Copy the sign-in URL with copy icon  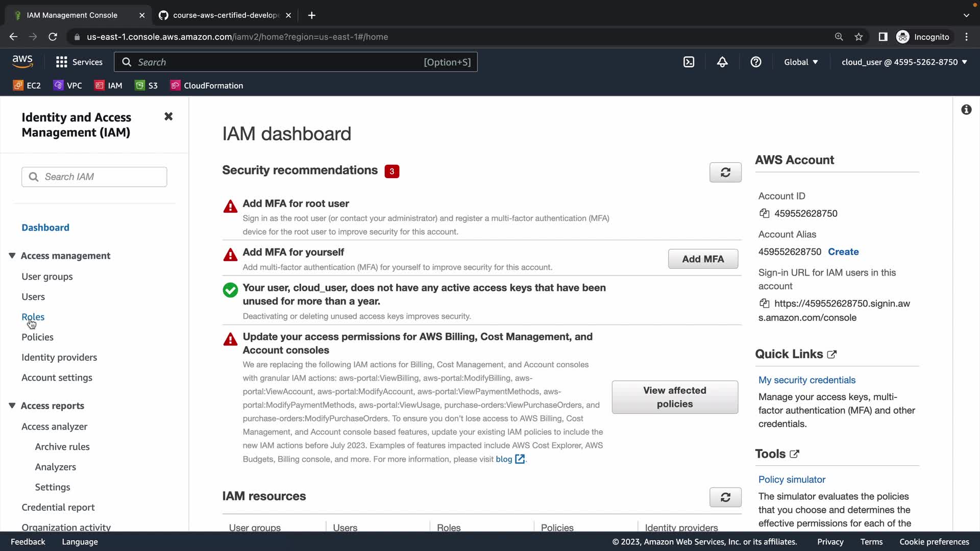[764, 304]
